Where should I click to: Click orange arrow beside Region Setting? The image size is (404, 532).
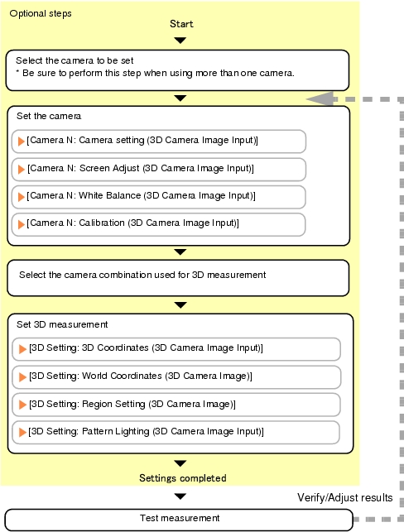pos(22,405)
